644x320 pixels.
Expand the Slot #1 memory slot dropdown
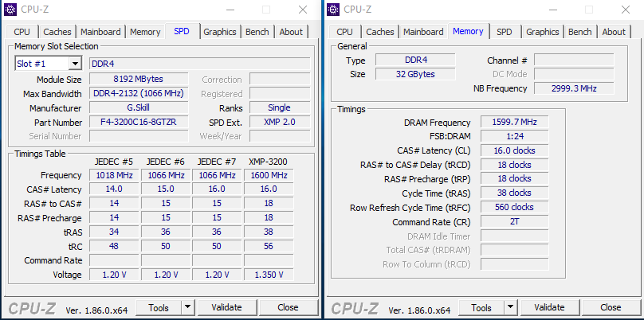click(x=75, y=64)
